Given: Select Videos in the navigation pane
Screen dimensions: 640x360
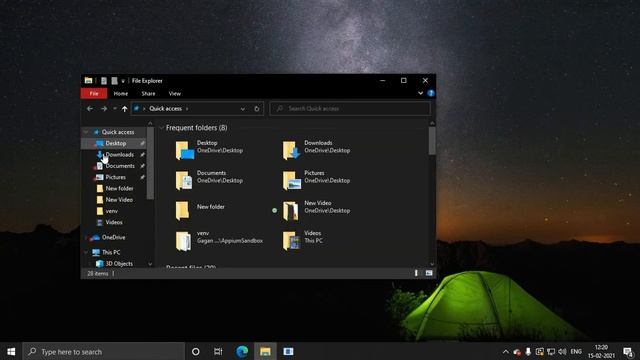Looking at the screenshot, I should (114, 222).
